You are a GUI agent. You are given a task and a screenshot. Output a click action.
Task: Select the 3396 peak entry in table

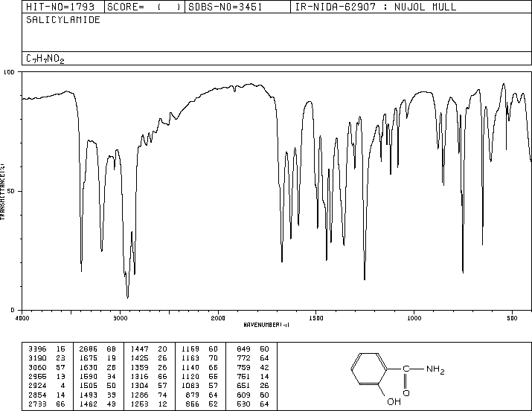[37, 348]
